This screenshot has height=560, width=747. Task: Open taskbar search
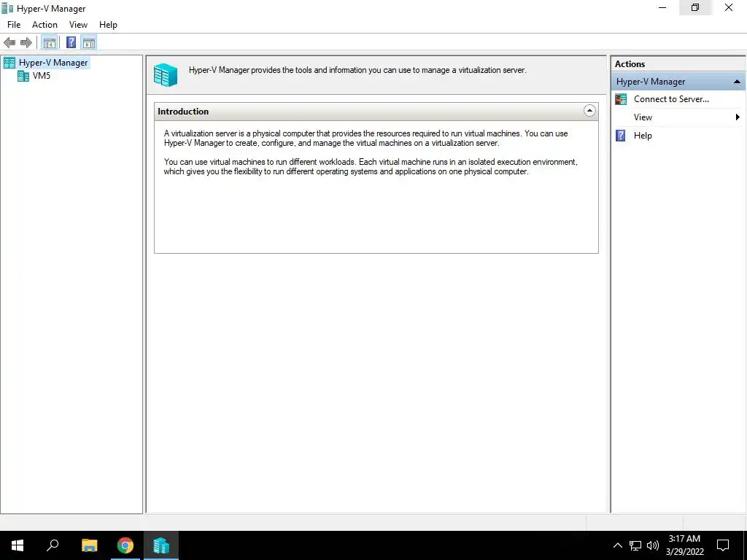click(x=53, y=545)
